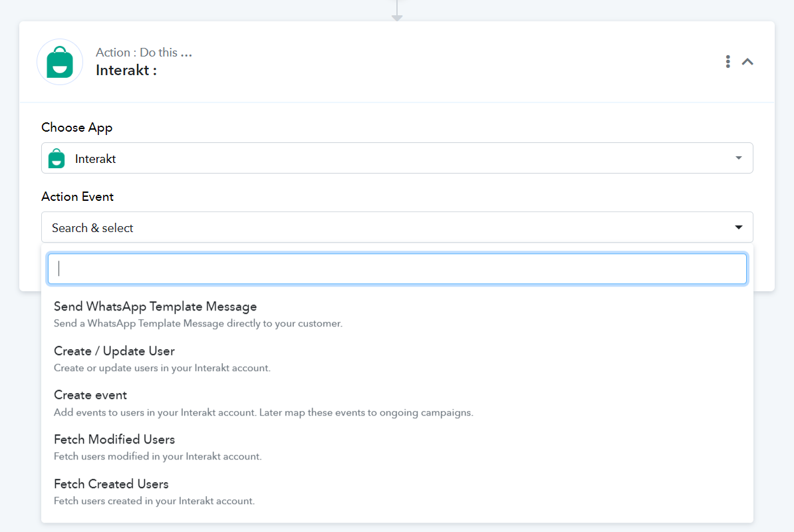794x532 pixels.
Task: Click the Interakt shopping bag logo in header
Action: coord(60,63)
